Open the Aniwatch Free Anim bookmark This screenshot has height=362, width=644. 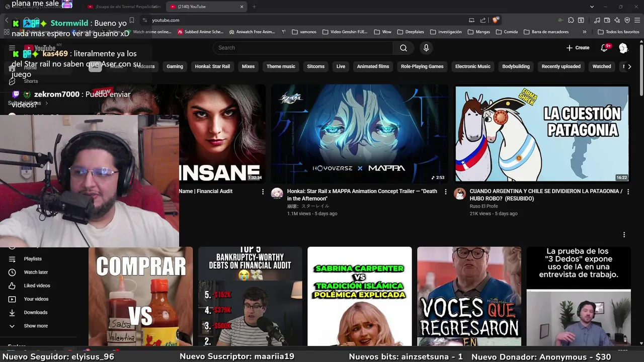252,32
